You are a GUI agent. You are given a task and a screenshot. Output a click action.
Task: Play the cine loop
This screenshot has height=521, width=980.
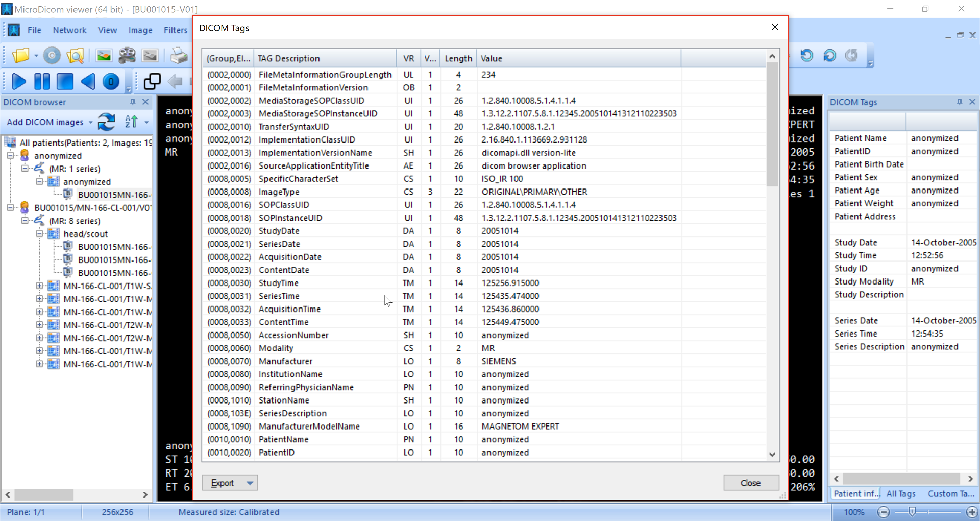(x=18, y=81)
